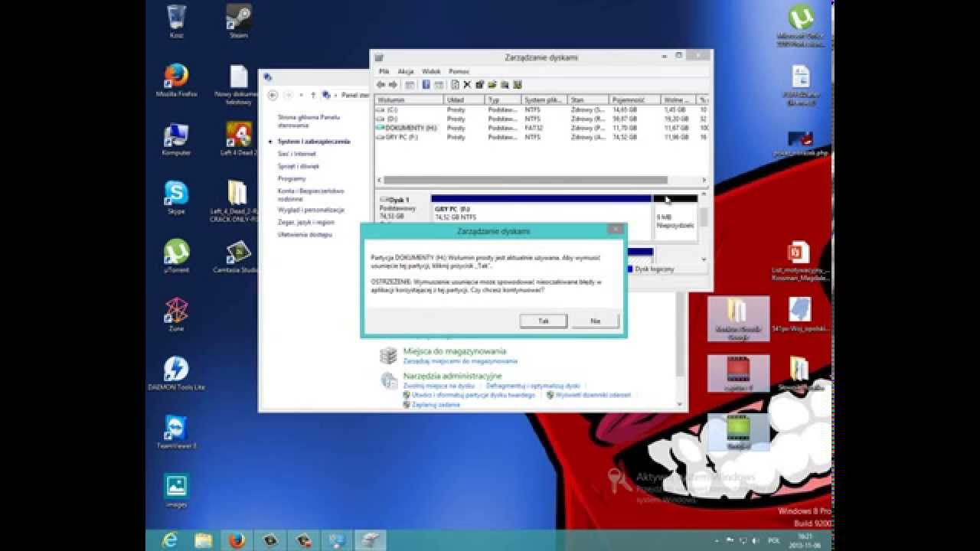The width and height of the screenshot is (980, 551).
Task: Click the Up arrow in Control Panel navigation
Action: click(x=313, y=95)
